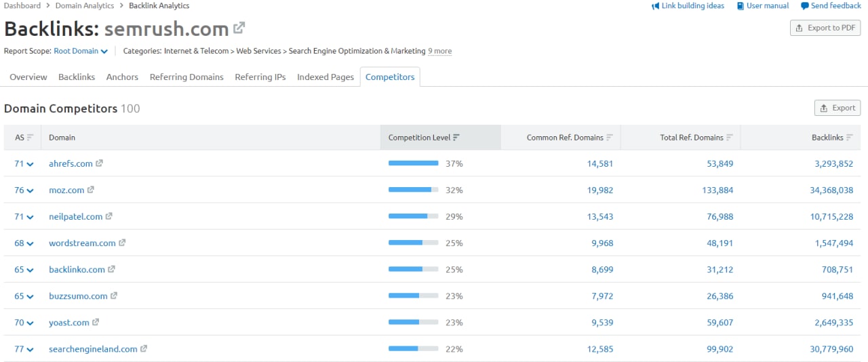Open the Root Domain report scope dropdown
Screen dimensions: 868x362
point(81,51)
